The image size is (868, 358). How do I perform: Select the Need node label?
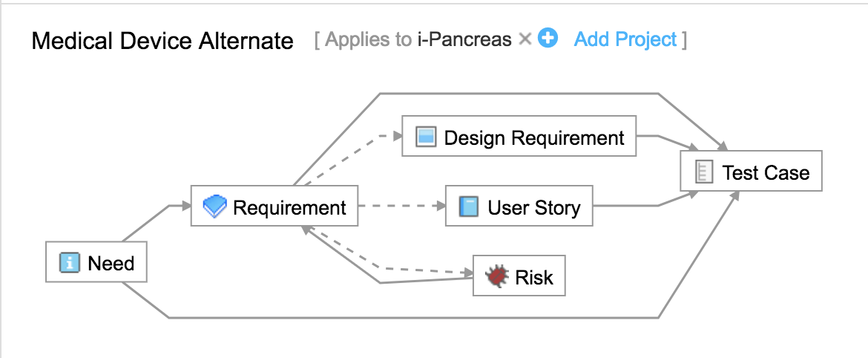[111, 263]
